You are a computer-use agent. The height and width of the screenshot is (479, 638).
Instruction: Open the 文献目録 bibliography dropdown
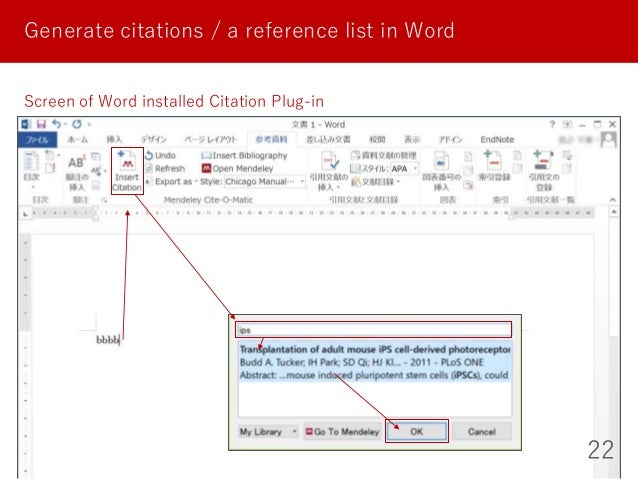(376, 182)
